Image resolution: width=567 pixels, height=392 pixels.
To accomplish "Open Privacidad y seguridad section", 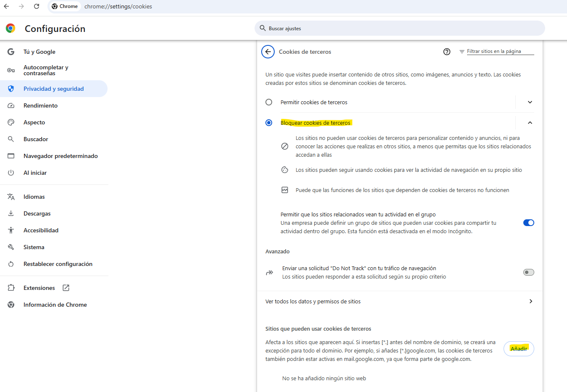I will click(54, 89).
